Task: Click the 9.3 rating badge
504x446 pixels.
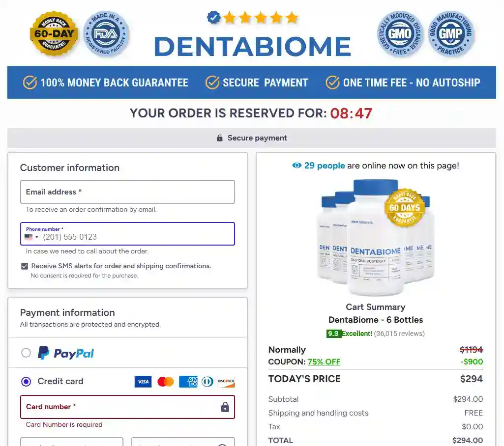Action: 333,334
